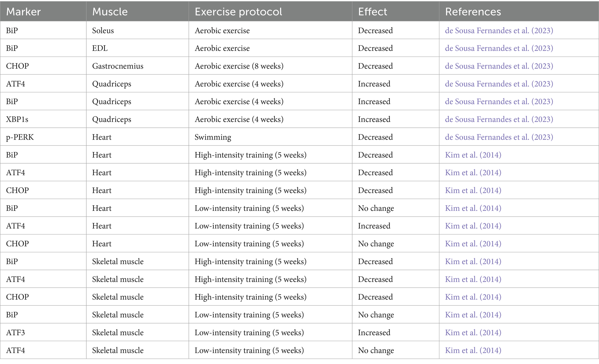Open the reference link in the EDL row
The height and width of the screenshot is (364, 599).
tap(499, 48)
